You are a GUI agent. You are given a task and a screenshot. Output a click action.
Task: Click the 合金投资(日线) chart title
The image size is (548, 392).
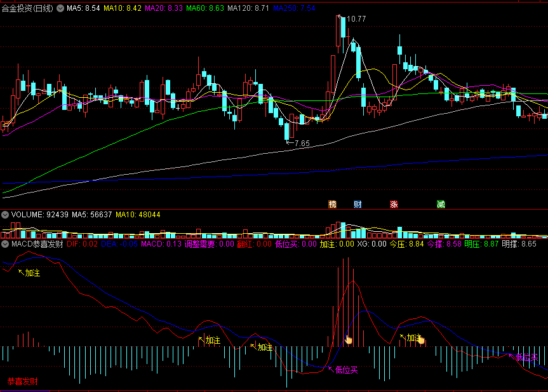[x=27, y=8]
